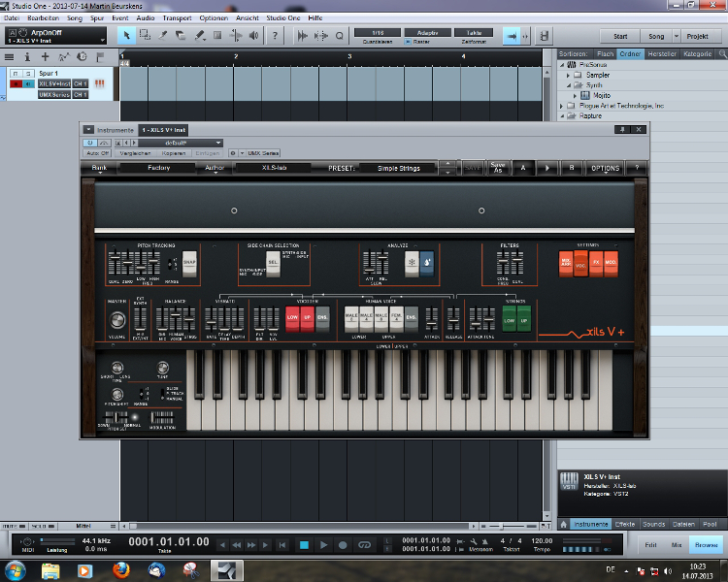
Task: Click Save As in XILS plugin
Action: click(498, 168)
